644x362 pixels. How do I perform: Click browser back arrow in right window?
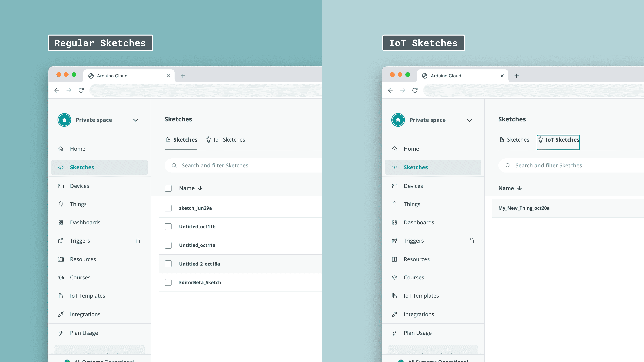[x=391, y=90]
